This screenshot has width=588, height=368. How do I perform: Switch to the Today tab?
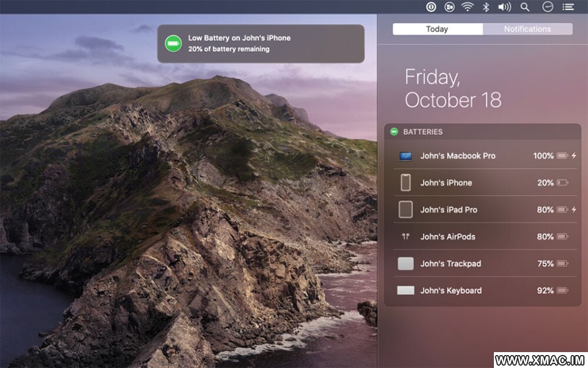coord(437,29)
